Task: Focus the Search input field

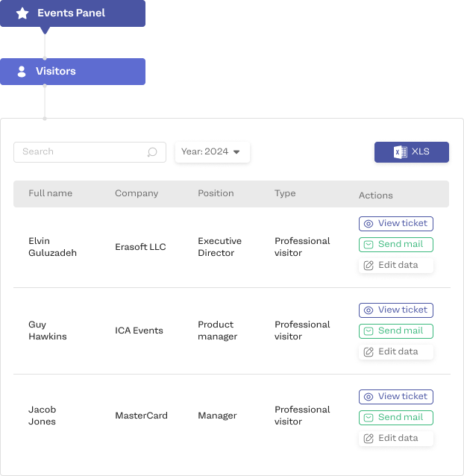Action: point(81,152)
